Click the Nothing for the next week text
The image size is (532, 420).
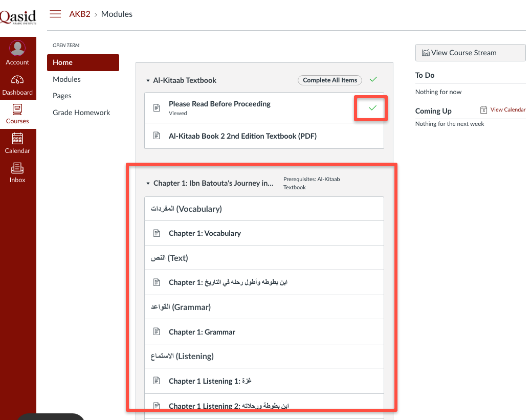[x=450, y=124]
